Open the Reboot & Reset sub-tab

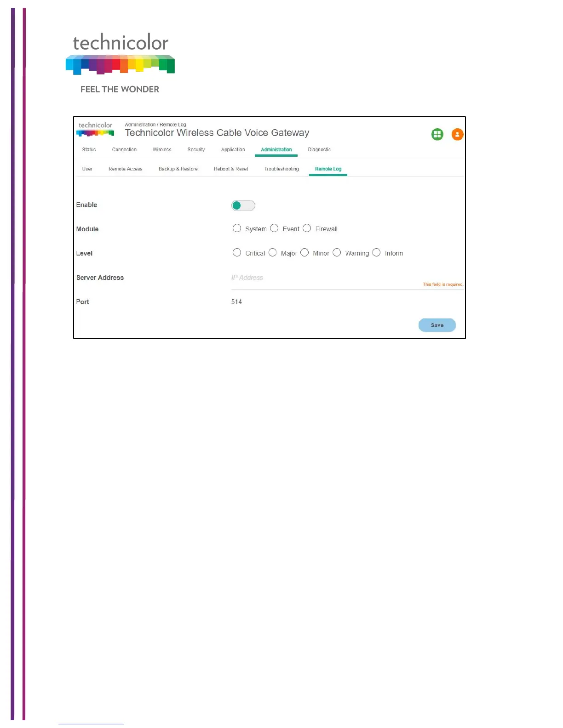(231, 169)
